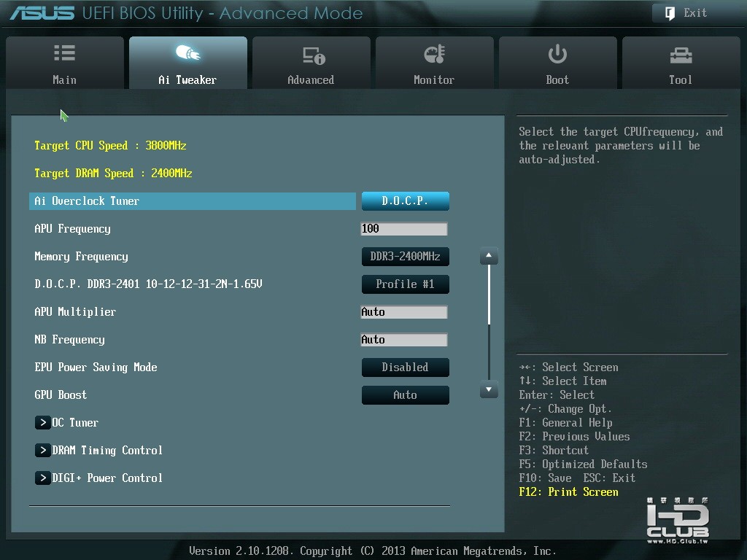Screen dimensions: 747x560
Task: Change EPU Power Saving Mode Disabled option
Action: coord(406,367)
